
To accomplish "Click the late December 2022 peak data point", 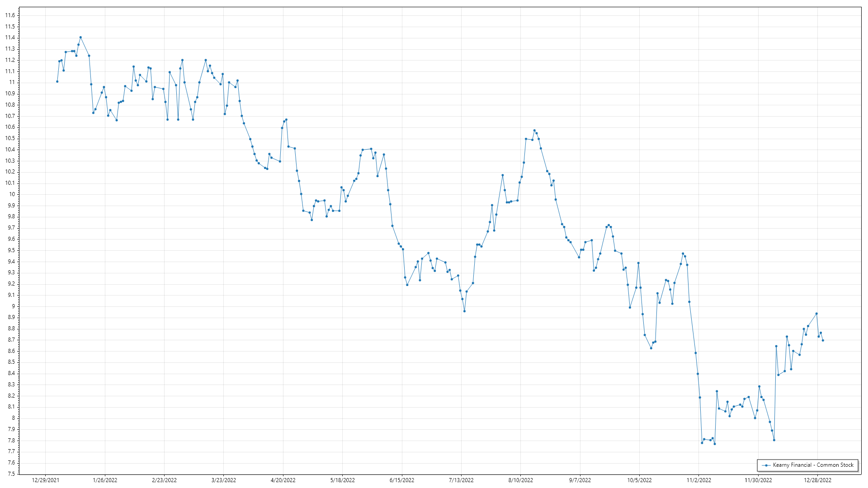I will pyautogui.click(x=816, y=314).
